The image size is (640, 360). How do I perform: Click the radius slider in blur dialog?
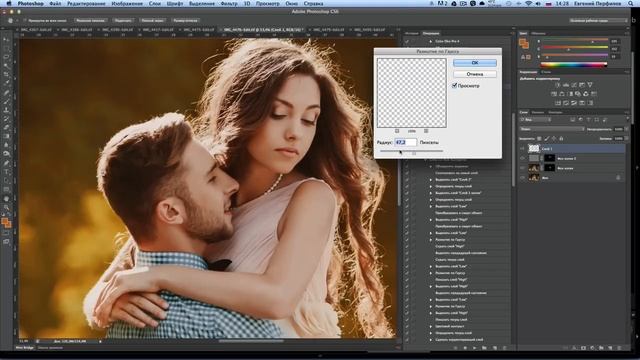411,151
